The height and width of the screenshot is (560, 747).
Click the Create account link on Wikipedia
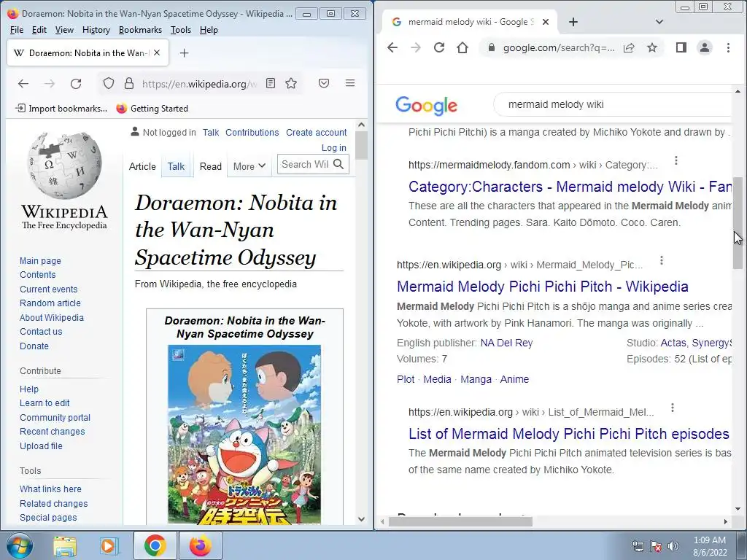317,133
